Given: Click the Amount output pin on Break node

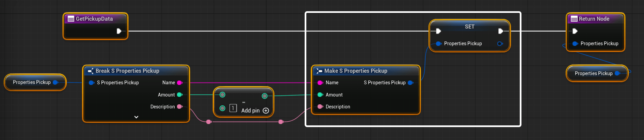Looking at the screenshot, I should coord(180,95).
